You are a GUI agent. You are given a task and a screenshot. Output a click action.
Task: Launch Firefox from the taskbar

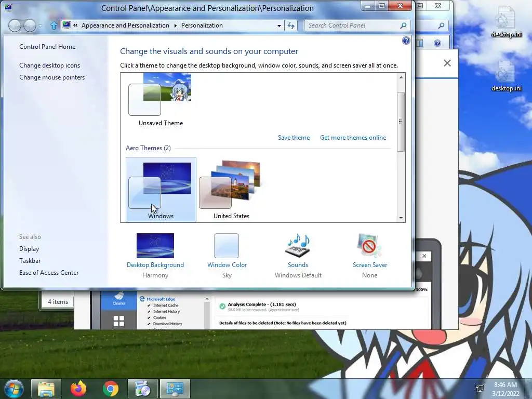click(x=78, y=389)
